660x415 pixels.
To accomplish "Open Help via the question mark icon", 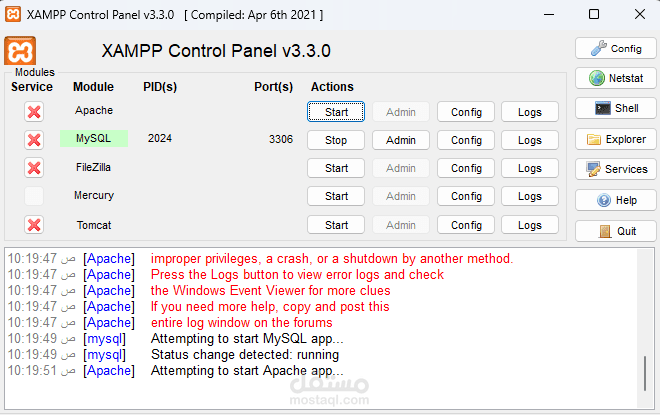I will (x=604, y=200).
